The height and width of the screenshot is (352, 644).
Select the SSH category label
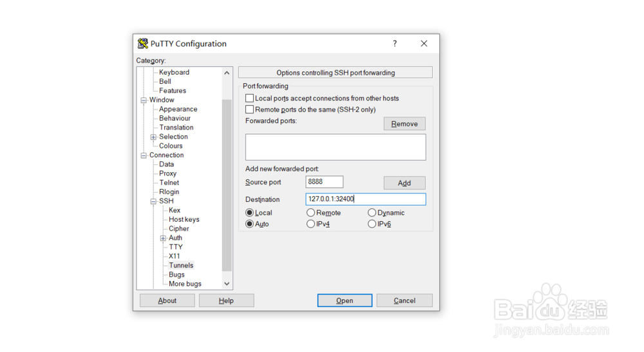point(166,201)
